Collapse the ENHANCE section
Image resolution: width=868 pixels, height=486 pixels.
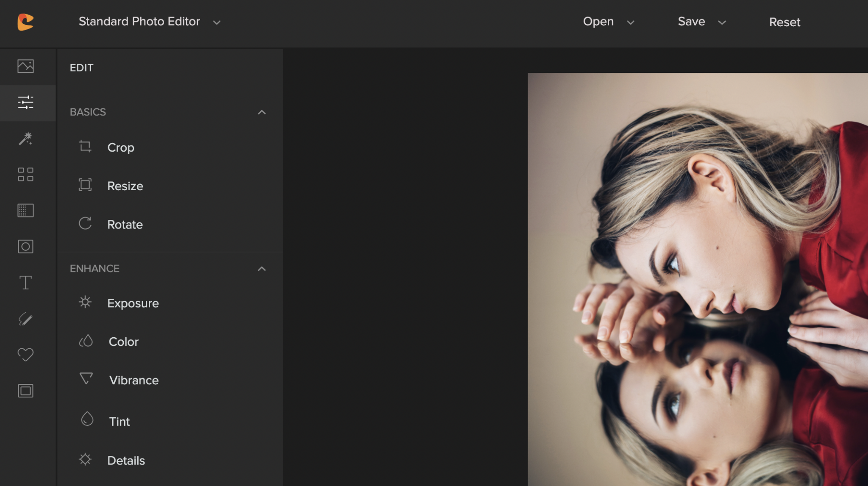262,269
